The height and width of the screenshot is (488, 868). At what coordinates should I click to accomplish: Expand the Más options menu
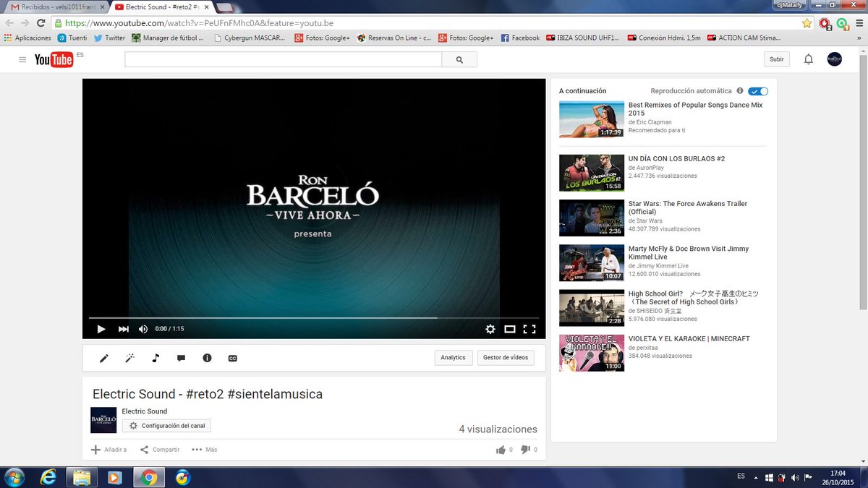pos(205,450)
